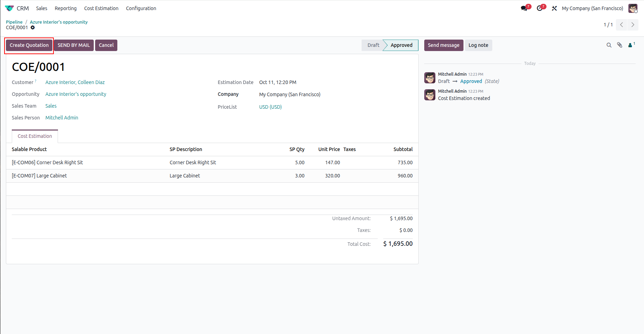Click unit price 147.00
This screenshot has height=334, width=644.
click(x=333, y=162)
